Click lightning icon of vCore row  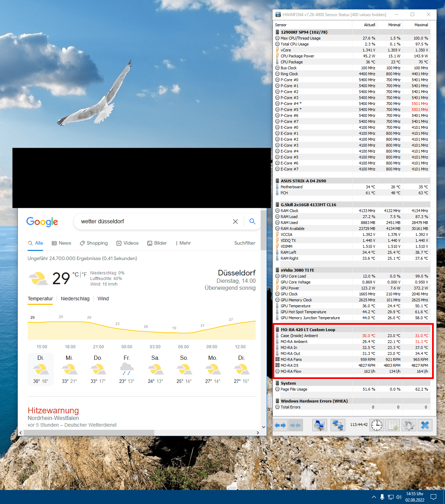pos(277,50)
